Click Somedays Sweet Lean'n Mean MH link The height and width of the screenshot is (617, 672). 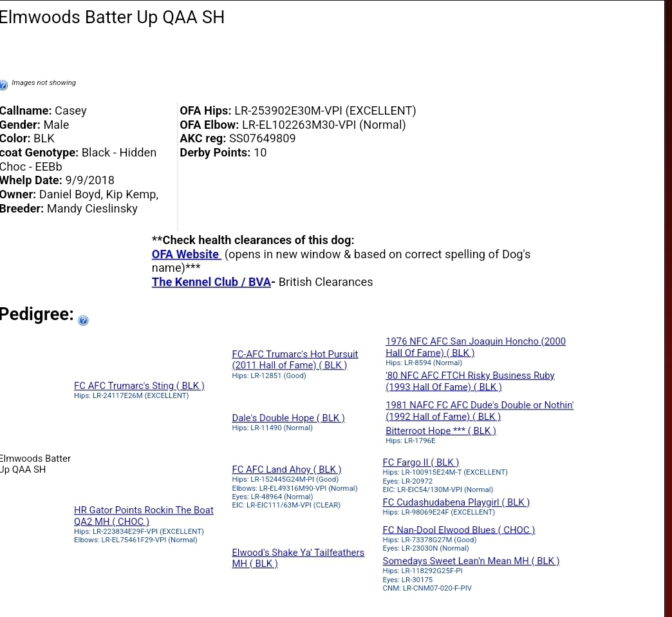pyautogui.click(x=471, y=561)
